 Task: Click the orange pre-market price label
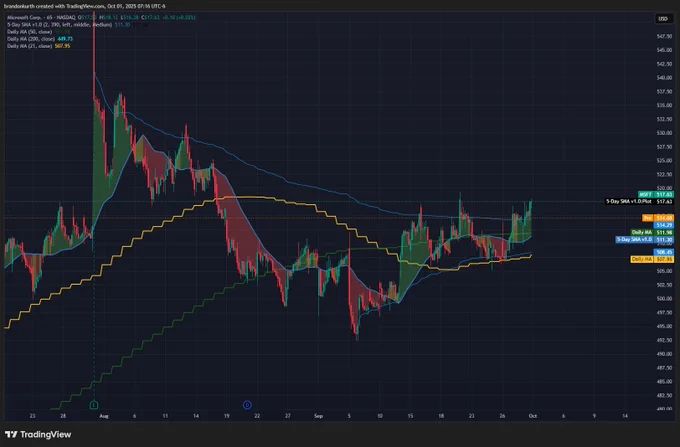tap(658, 218)
